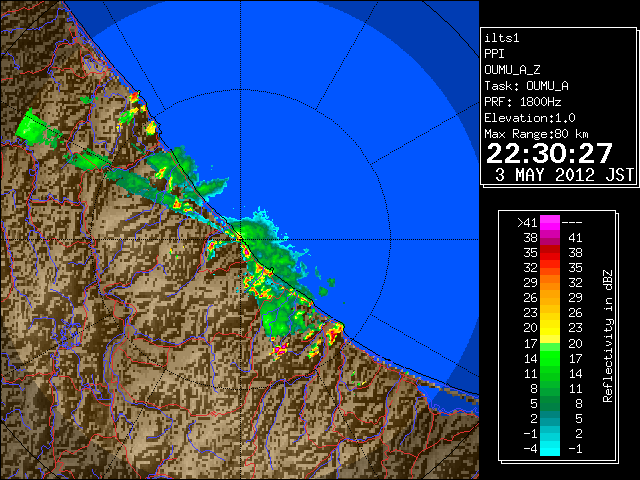Click the 'Elevation:1.0' text
Screen dimensions: 640x480
coord(530,118)
